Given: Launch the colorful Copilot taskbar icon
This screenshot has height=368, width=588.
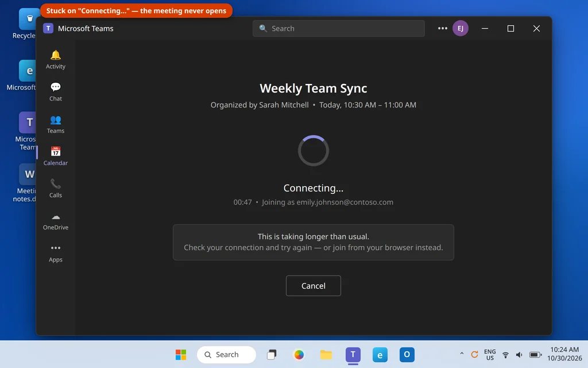Looking at the screenshot, I should tap(299, 354).
